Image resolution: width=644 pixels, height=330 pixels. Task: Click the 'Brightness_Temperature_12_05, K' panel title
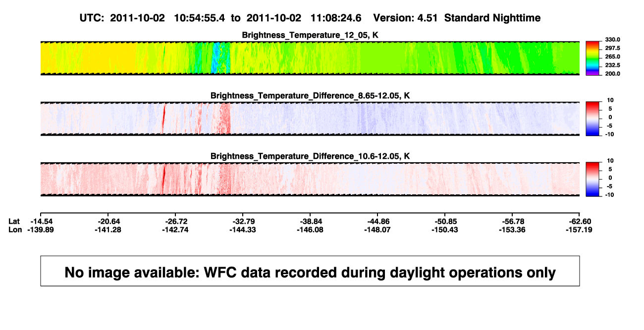310,35
